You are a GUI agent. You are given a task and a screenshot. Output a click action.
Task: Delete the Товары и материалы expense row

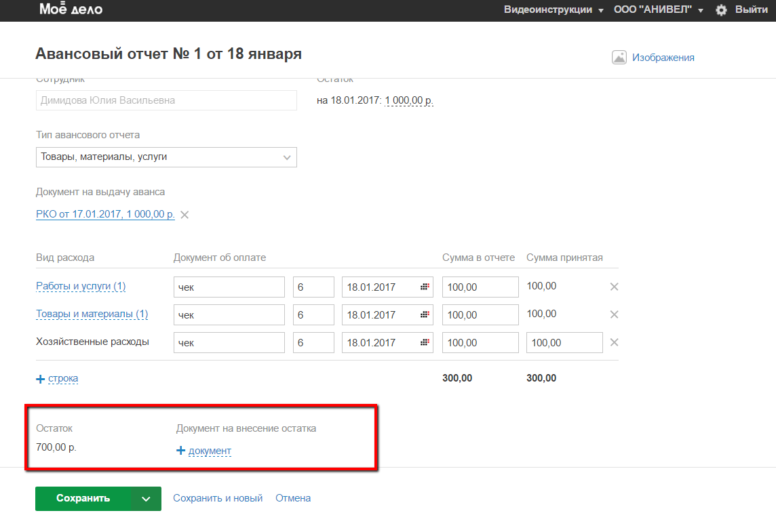614,314
